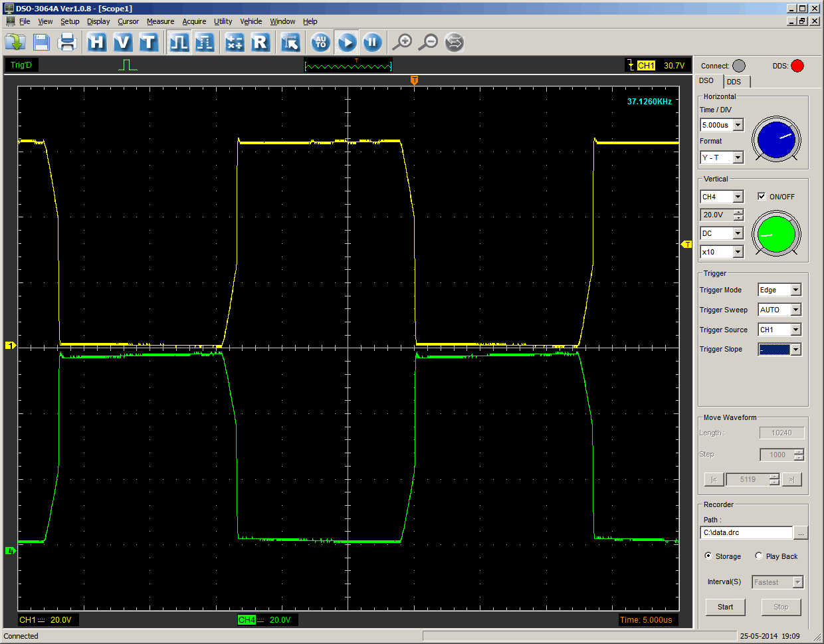The width and height of the screenshot is (824, 644).
Task: Open the Trigger Sweep AUTO dropdown
Action: pyautogui.click(x=795, y=310)
